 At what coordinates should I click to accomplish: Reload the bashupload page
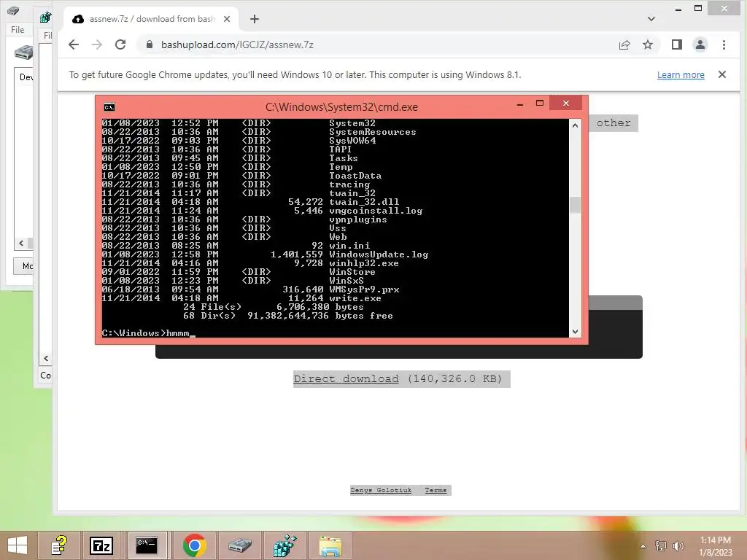[120, 44]
